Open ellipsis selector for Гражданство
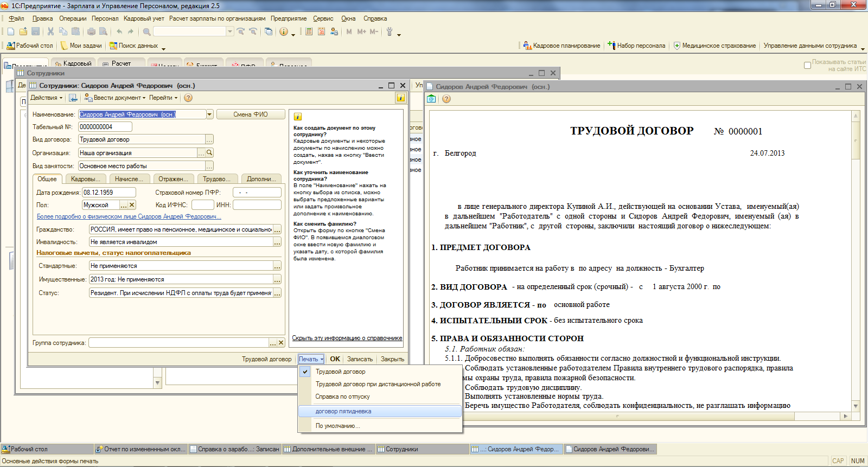868x467 pixels. [277, 230]
